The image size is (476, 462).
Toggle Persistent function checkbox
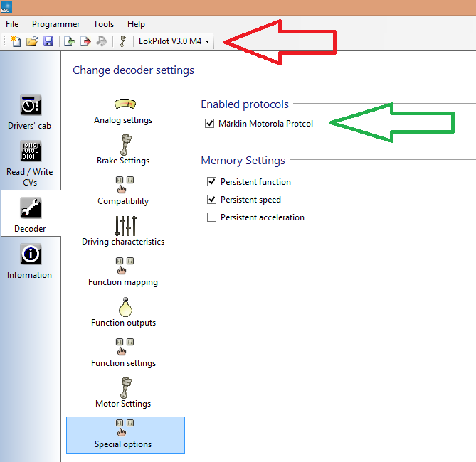click(211, 182)
